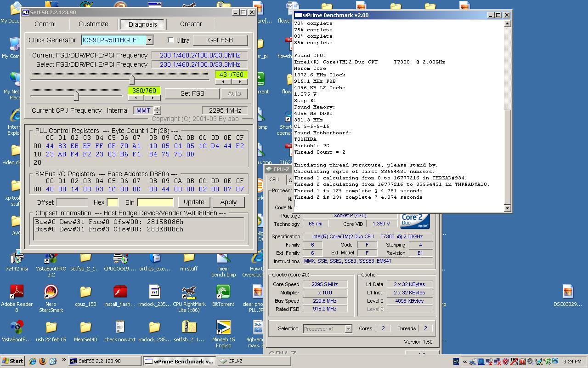Image resolution: width=588 pixels, height=368 pixels.
Task: Click the Apply button in SetFSB
Action: (228, 202)
